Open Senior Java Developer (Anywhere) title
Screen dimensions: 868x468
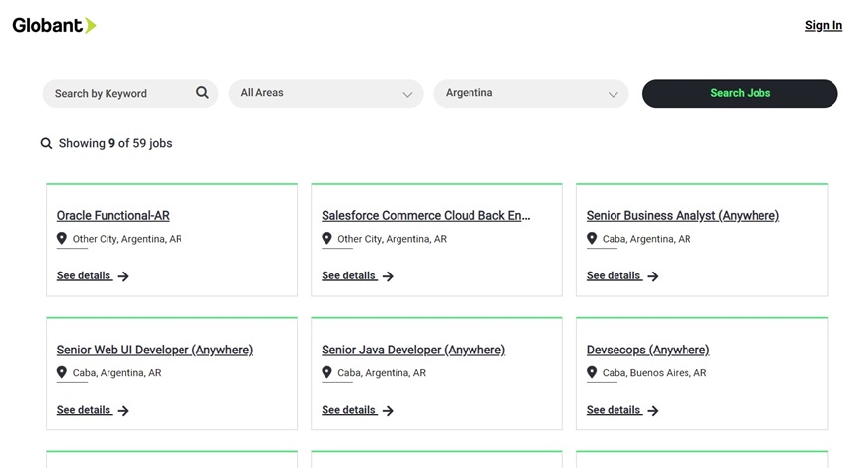point(413,350)
